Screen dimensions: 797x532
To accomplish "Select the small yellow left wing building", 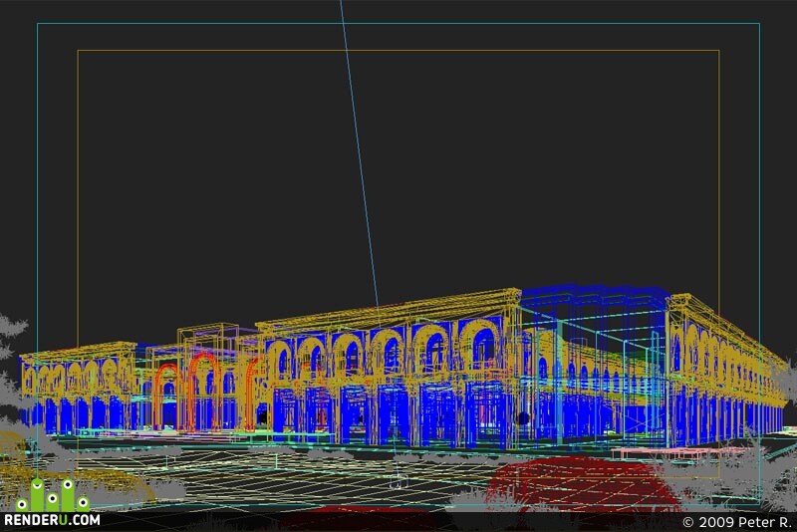I will coord(79,389).
